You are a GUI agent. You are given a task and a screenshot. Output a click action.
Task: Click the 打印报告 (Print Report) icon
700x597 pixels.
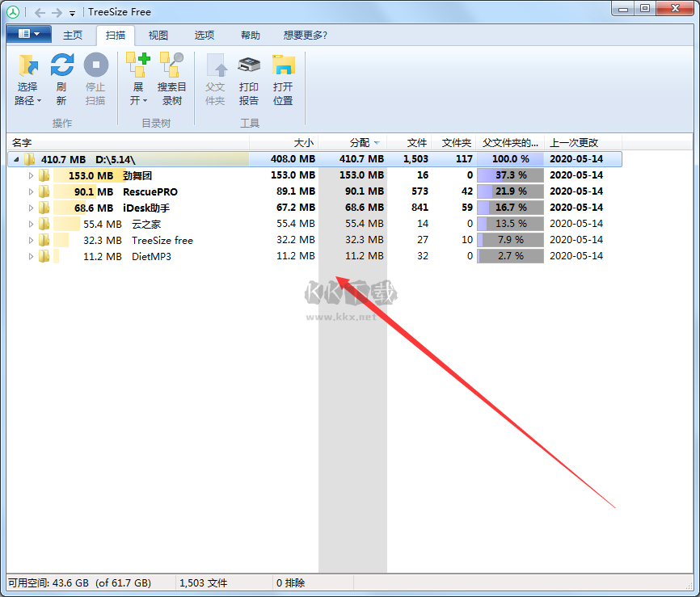249,66
